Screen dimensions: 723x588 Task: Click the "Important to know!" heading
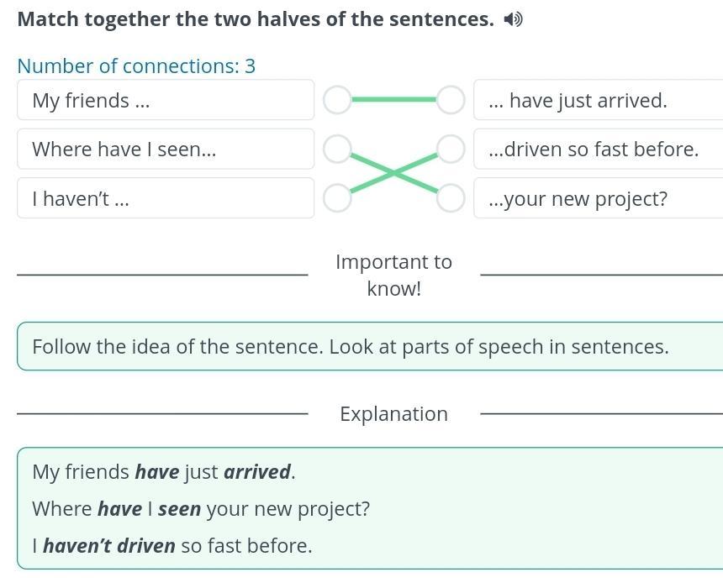click(x=393, y=275)
